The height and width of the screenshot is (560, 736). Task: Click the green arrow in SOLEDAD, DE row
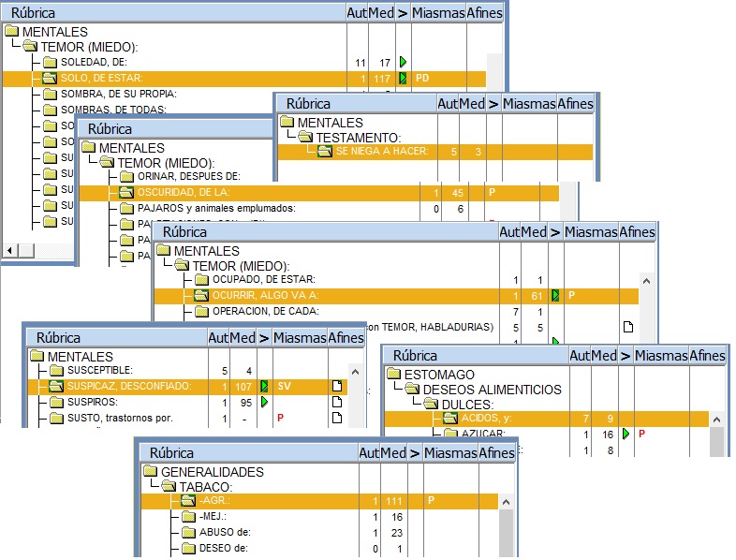(402, 62)
